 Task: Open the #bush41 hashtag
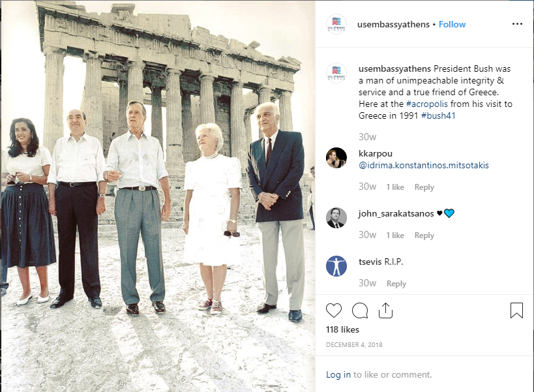438,116
